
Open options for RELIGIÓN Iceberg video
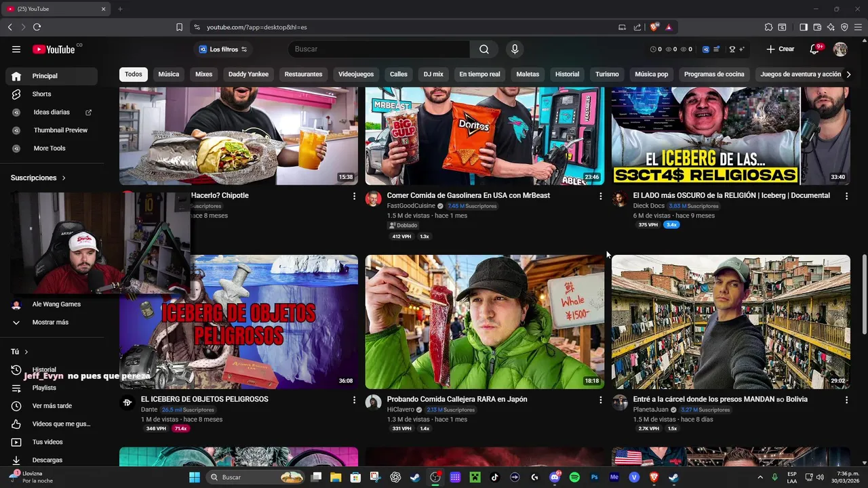(846, 196)
